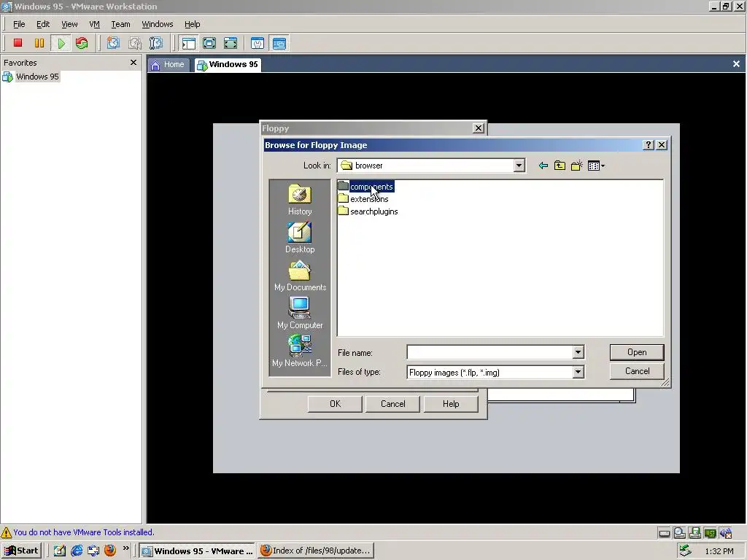
Task: Select the extensions folder
Action: [x=363, y=199]
